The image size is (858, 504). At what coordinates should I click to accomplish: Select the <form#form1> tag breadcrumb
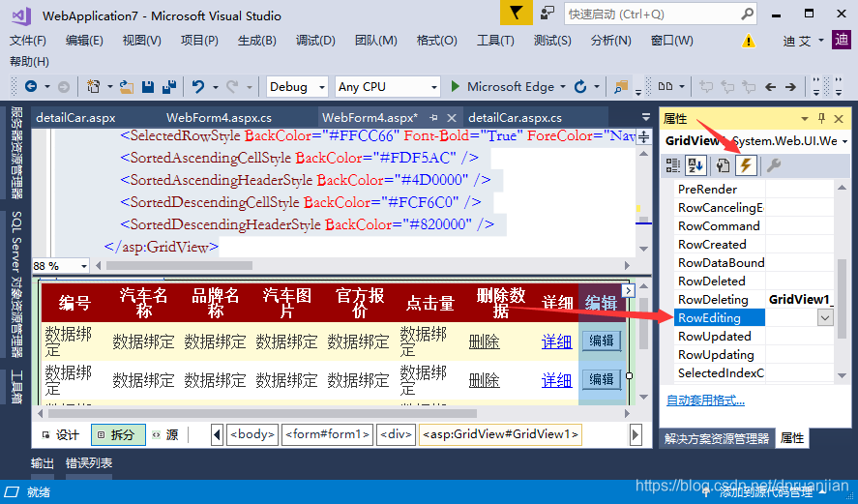pos(327,434)
